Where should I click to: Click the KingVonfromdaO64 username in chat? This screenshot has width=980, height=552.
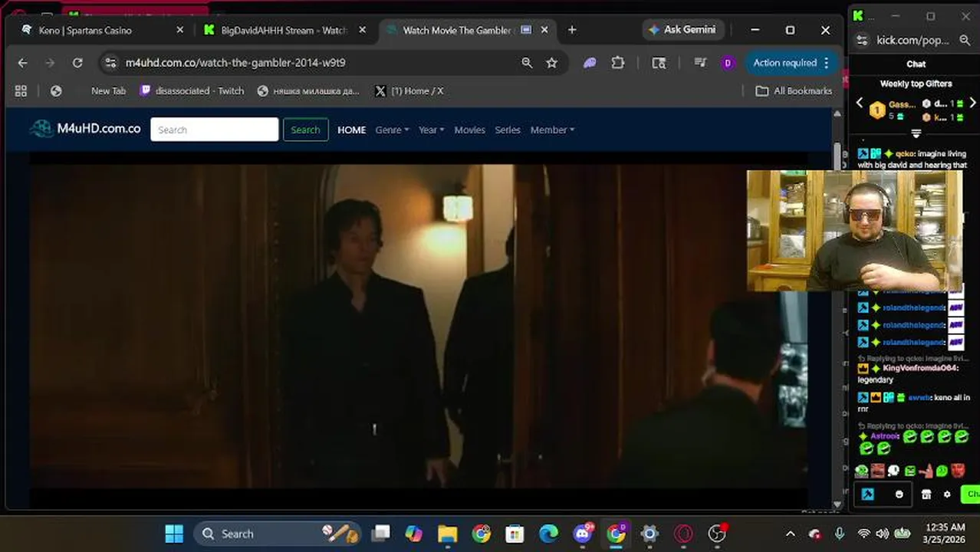(x=920, y=368)
